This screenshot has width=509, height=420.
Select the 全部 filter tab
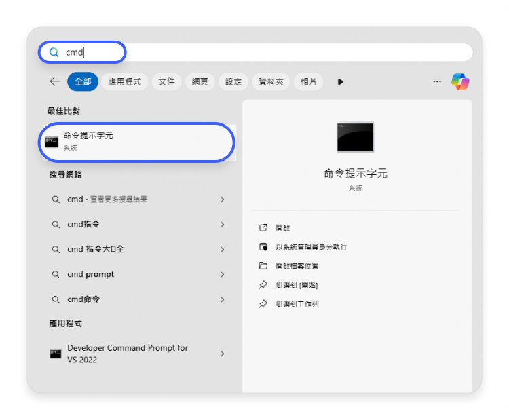83,81
